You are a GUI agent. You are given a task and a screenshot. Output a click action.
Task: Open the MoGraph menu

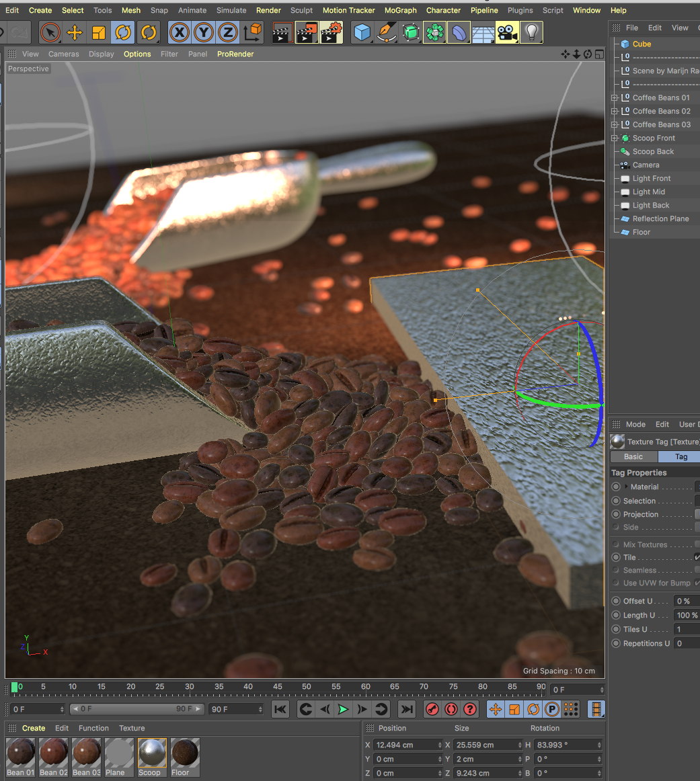400,10
